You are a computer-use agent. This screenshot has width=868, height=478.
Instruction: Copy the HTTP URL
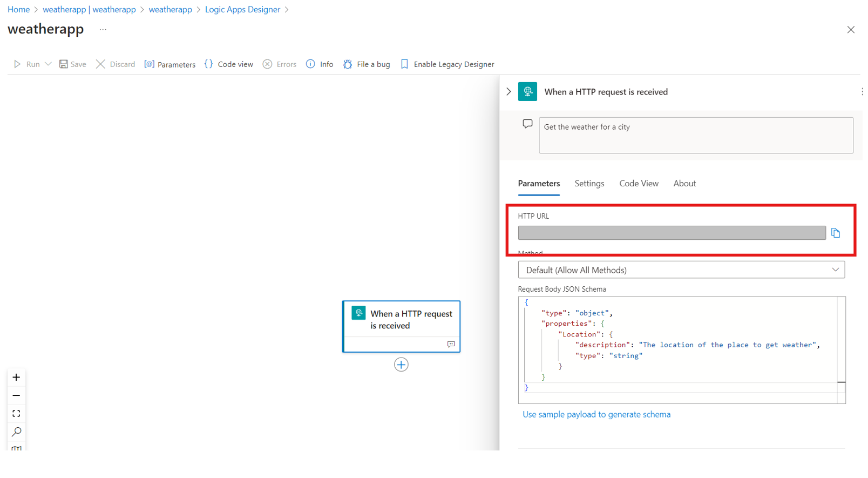836,233
